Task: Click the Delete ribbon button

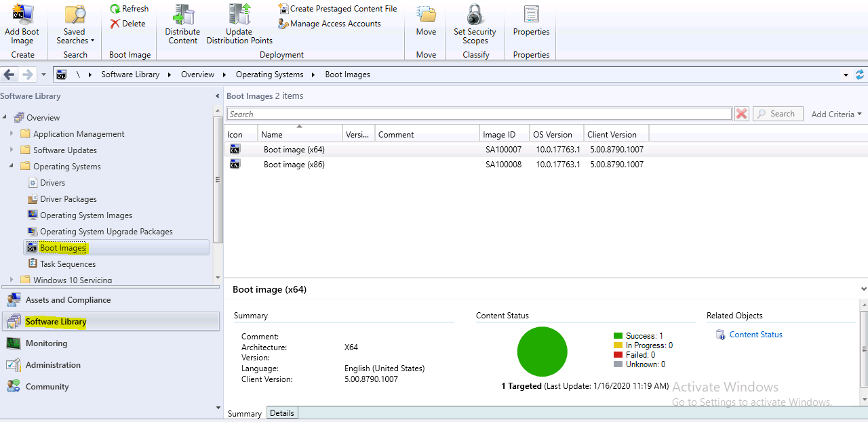Action: pyautogui.click(x=127, y=24)
